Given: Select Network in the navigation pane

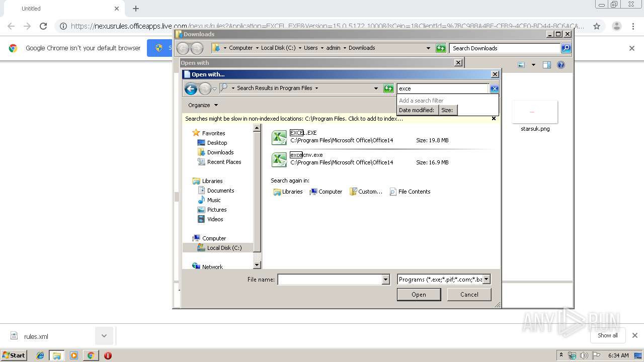Looking at the screenshot, I should [212, 267].
